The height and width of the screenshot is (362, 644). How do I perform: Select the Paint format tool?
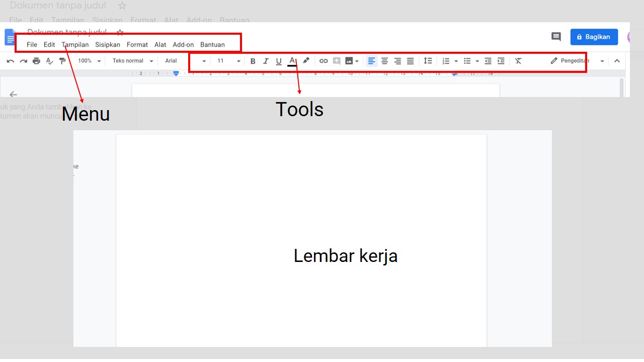click(62, 60)
